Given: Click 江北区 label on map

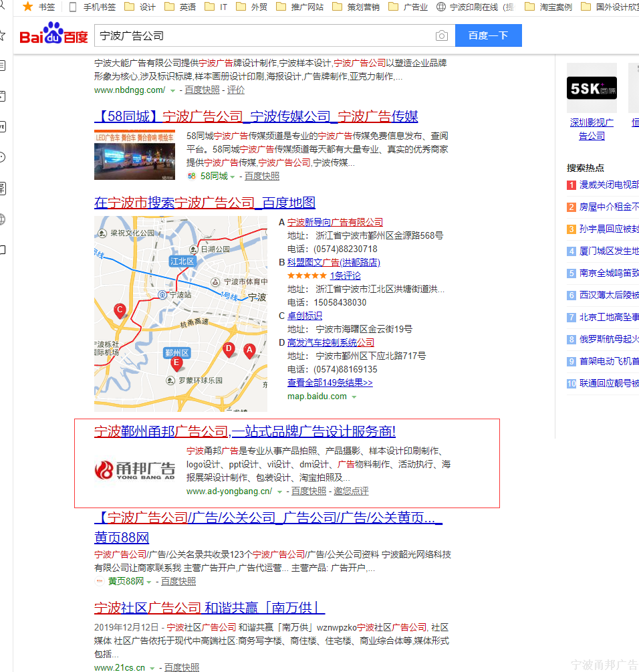Looking at the screenshot, I should pos(182,261).
